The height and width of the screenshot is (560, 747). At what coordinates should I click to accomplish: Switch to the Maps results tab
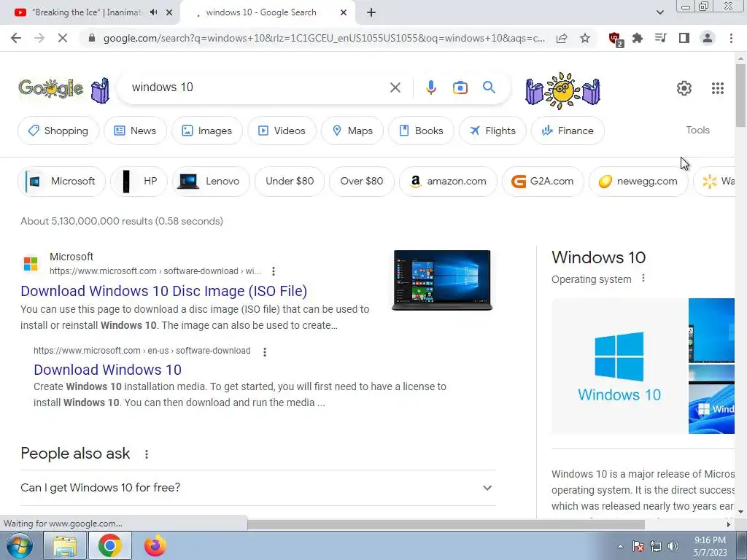[352, 131]
